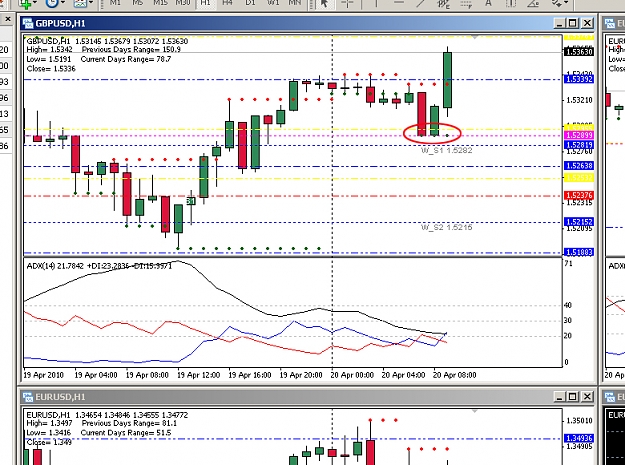Toggle the H1 timeframe button
Image resolution: width=625 pixels, height=465 pixels.
(205, 3)
